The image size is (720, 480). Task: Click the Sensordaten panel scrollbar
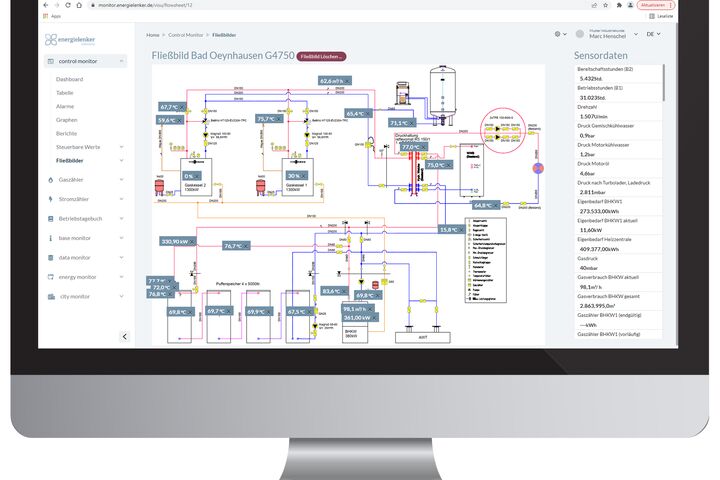point(664,83)
